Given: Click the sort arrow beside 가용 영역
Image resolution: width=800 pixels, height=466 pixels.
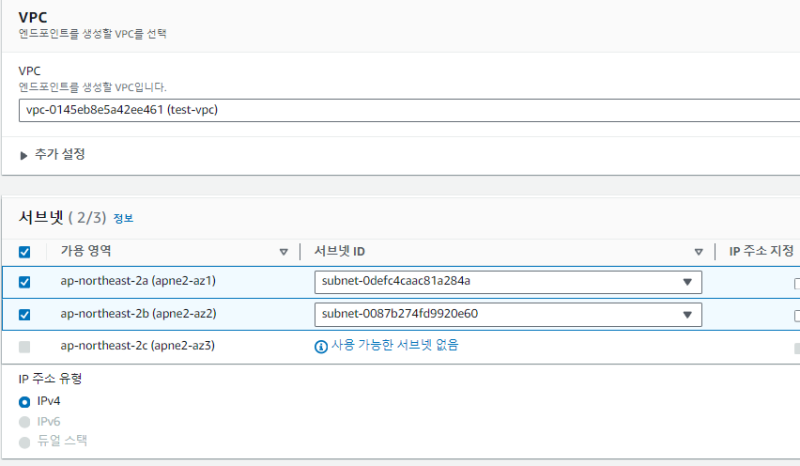Looking at the screenshot, I should [x=283, y=252].
